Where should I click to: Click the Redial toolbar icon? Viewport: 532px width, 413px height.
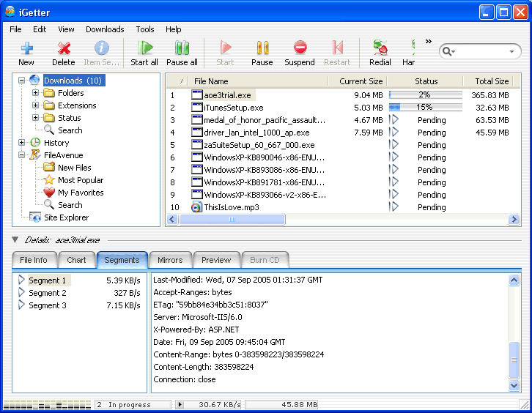(380, 48)
